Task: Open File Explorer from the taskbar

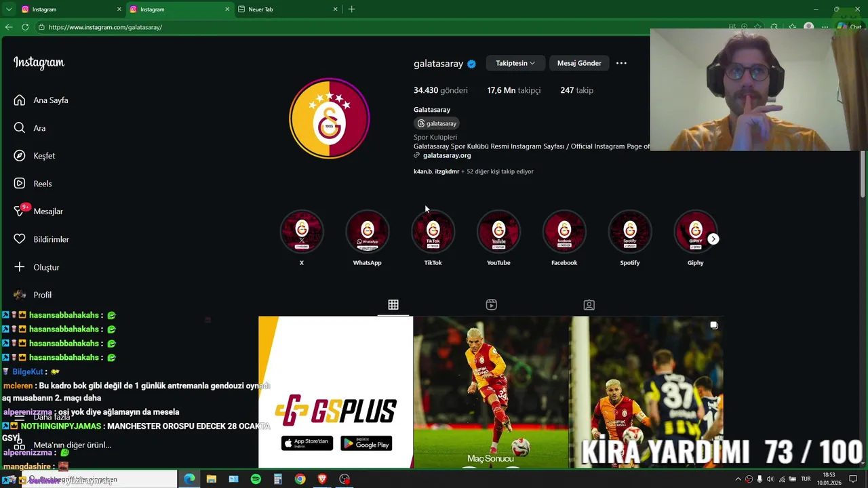Action: (x=212, y=479)
